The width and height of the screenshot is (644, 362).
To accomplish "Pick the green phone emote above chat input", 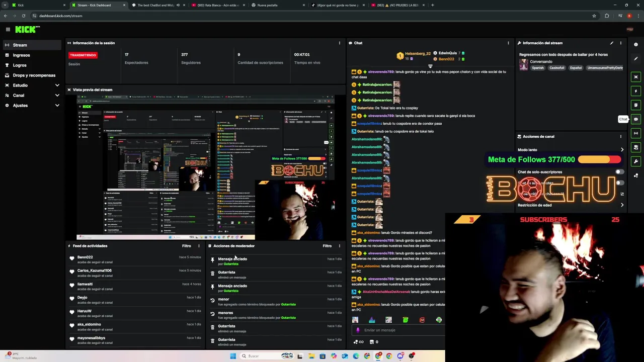I will tap(405, 320).
